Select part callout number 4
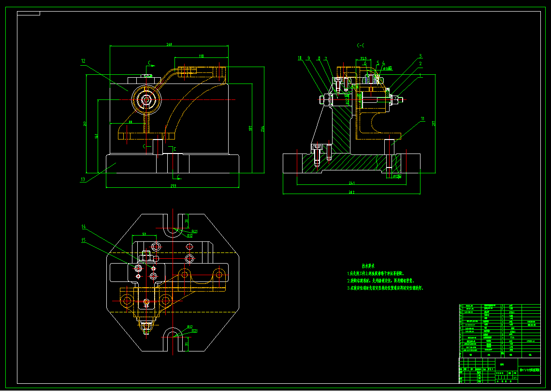The height and width of the screenshot is (392, 551). [383, 63]
